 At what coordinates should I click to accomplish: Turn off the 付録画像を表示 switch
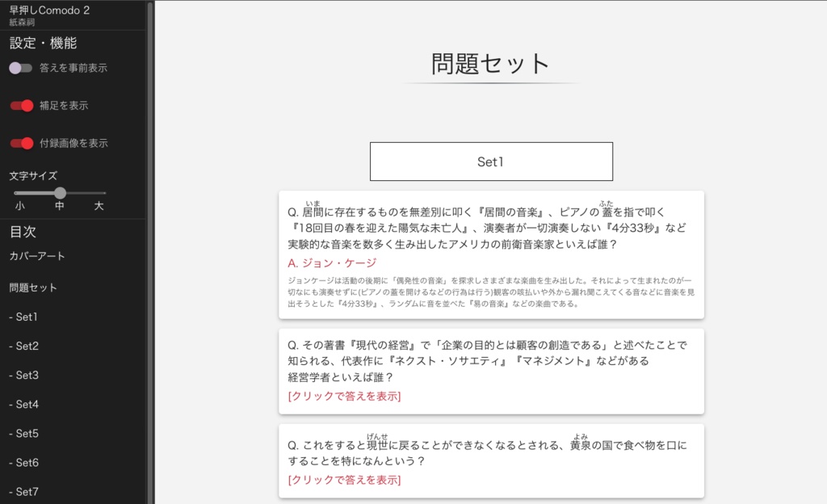click(x=21, y=143)
